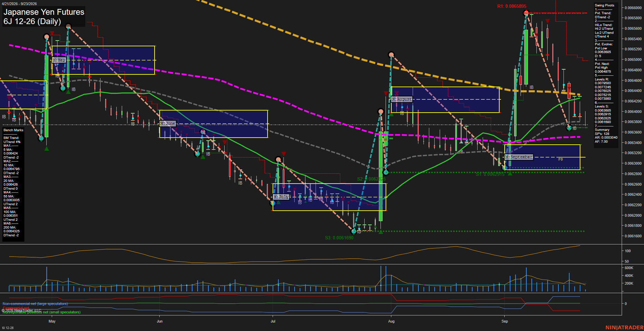Click the 20 MA: benchmark entry

[x=9, y=181]
